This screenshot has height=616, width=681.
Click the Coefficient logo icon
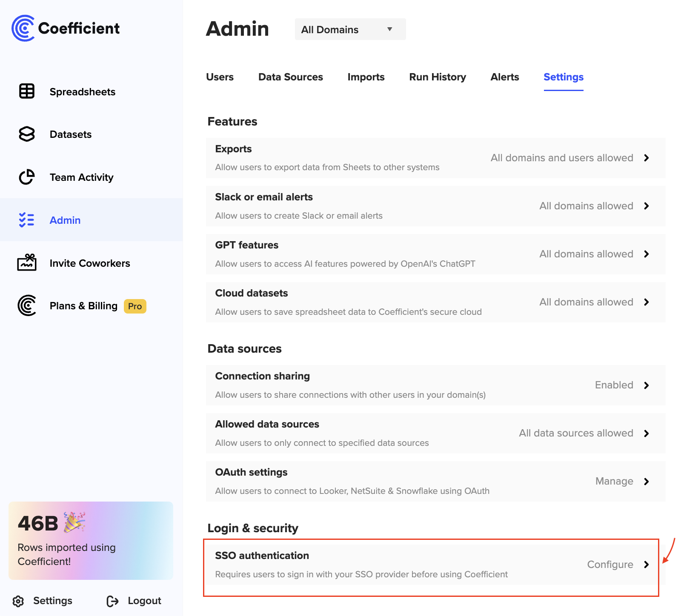23,29
